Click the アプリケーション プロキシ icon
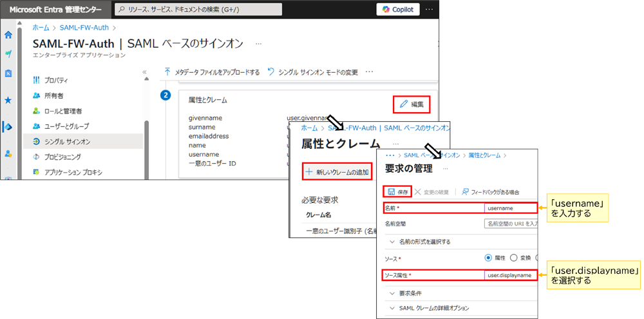The width and height of the screenshot is (644, 319). [x=36, y=172]
